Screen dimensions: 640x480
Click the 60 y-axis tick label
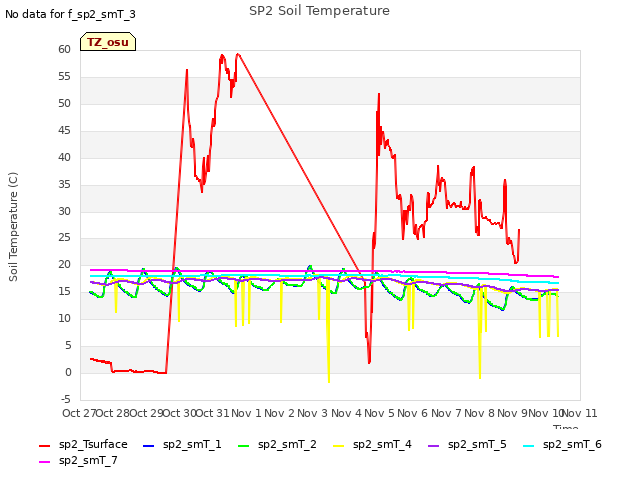point(64,50)
